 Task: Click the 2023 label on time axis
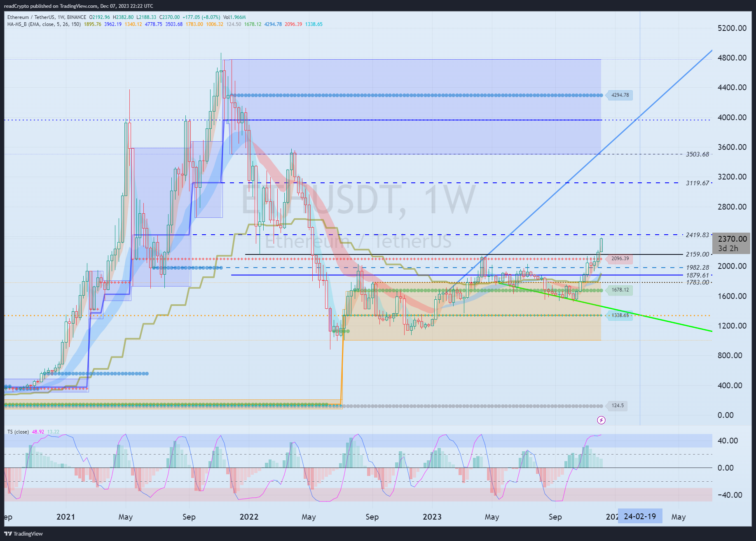(432, 517)
